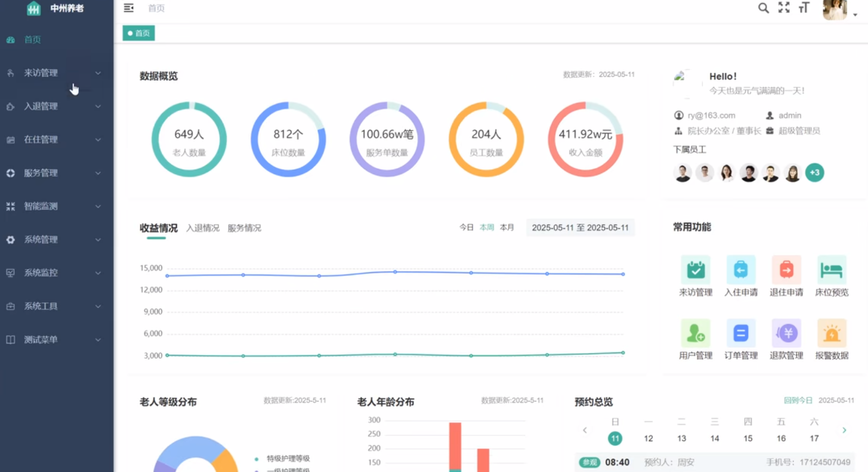
Task: Click the 入住申请 shortcut icon
Action: pos(741,270)
